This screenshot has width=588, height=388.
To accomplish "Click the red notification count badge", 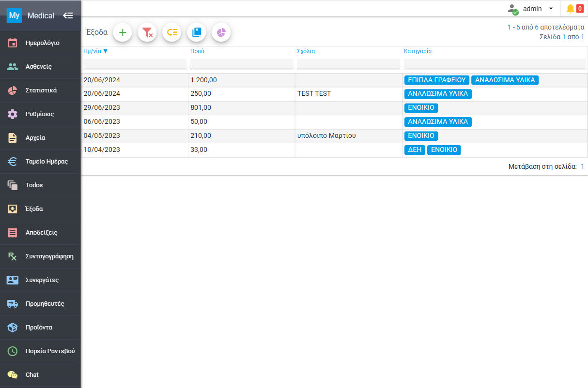I will click(x=580, y=8).
